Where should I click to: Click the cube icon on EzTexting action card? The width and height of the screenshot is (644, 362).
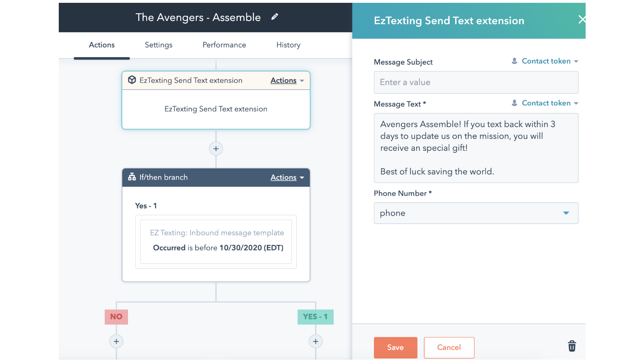click(132, 80)
